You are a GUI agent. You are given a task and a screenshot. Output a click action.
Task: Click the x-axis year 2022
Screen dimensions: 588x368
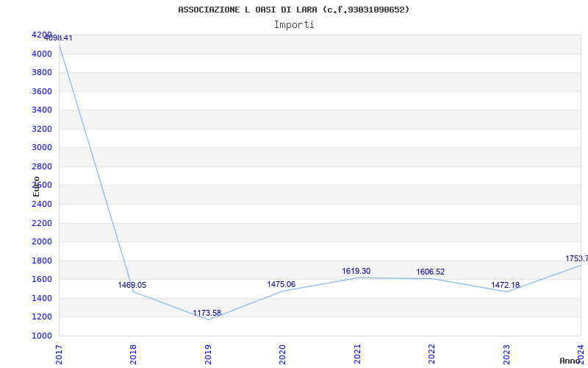(x=431, y=354)
